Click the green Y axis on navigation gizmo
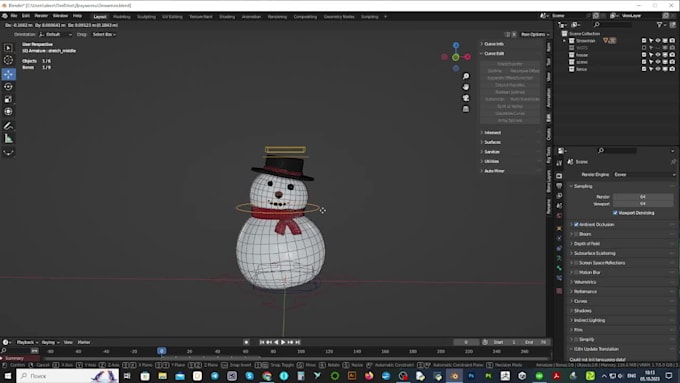This screenshot has height=383, width=680. click(455, 57)
